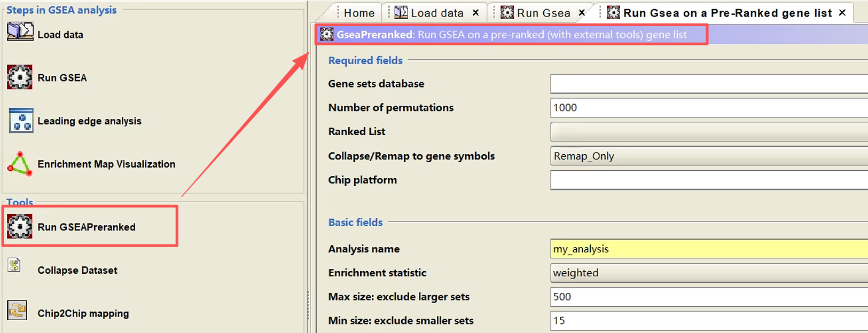868x333 pixels.
Task: Close the Run Gsea tab
Action: point(582,13)
